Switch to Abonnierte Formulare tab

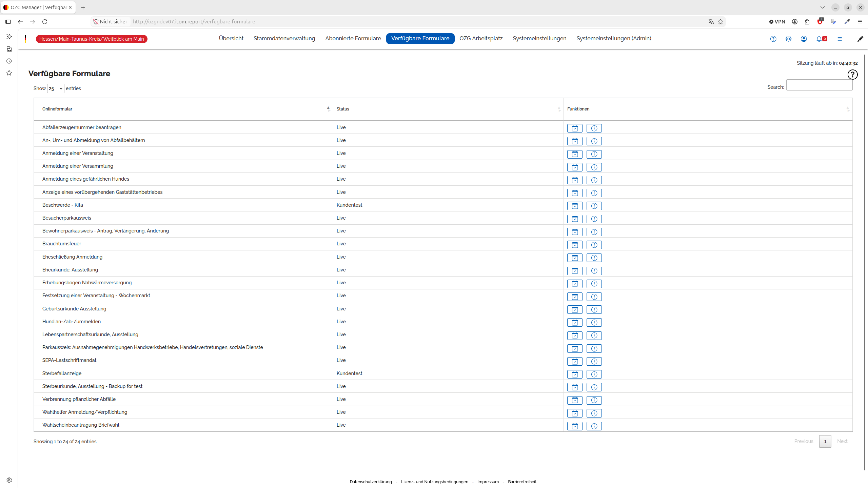point(353,38)
